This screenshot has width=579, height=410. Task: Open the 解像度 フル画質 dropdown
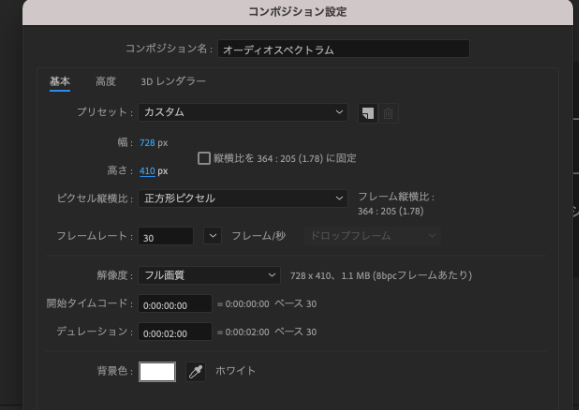point(209,275)
